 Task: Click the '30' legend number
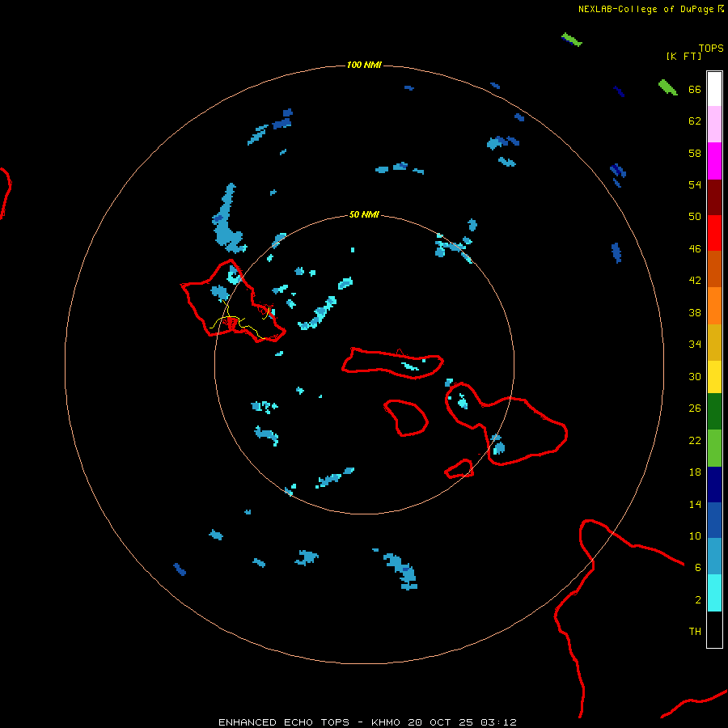[695, 376]
